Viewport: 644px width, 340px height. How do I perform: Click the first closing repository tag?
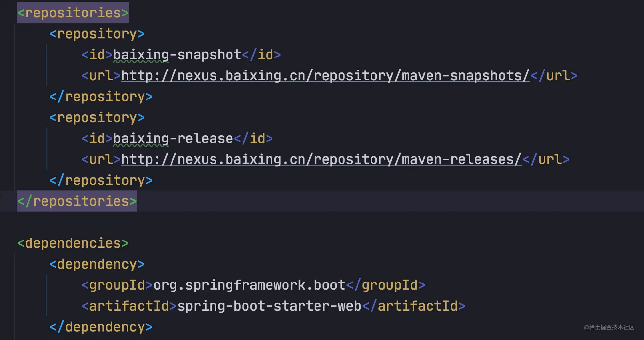click(x=101, y=96)
